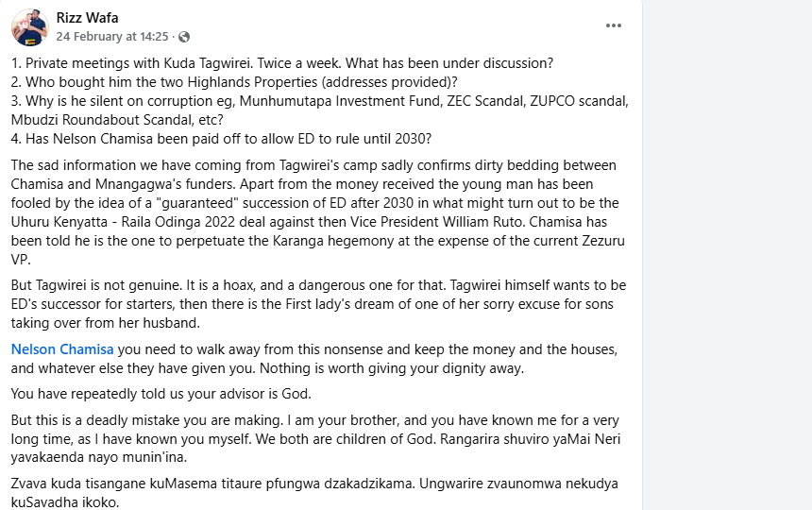
Task: Open the 24 February at 14:25 timestamp
Action: [112, 37]
